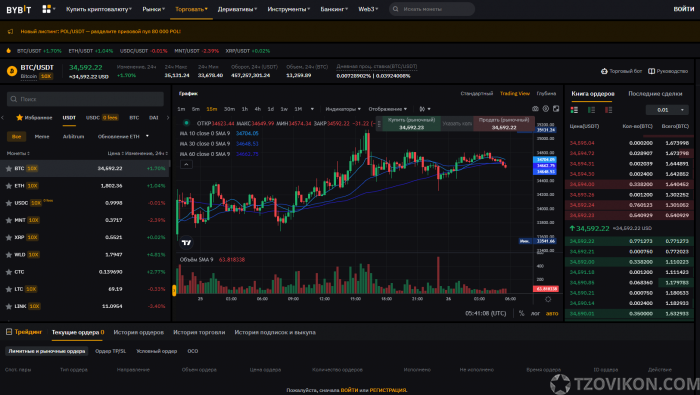
Task: Open Markets menu
Action: 154,9
